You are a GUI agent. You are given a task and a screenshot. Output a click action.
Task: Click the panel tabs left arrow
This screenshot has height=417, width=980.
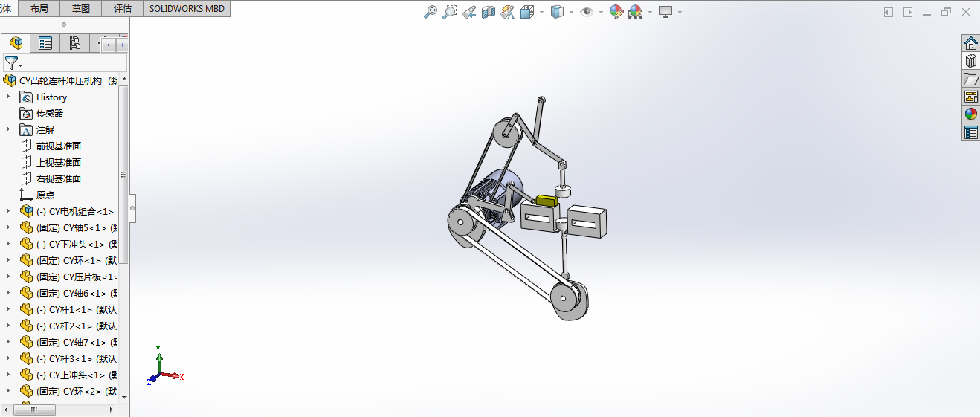(109, 45)
